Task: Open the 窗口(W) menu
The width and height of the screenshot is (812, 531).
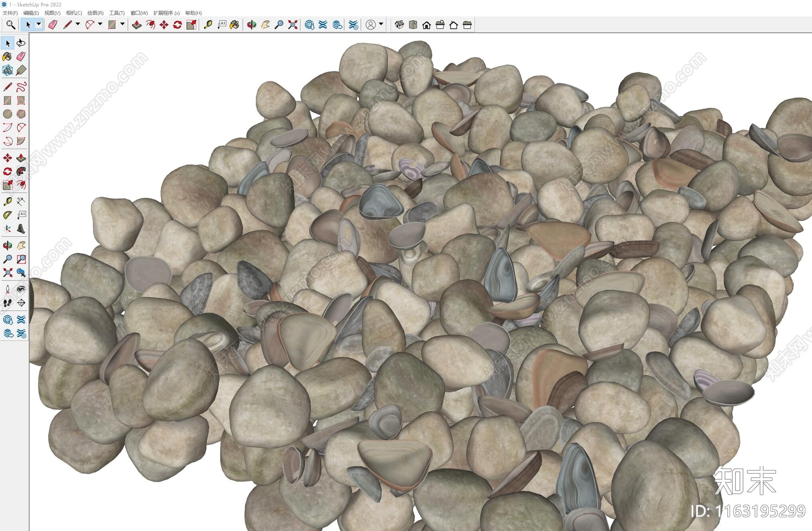Action: point(139,13)
